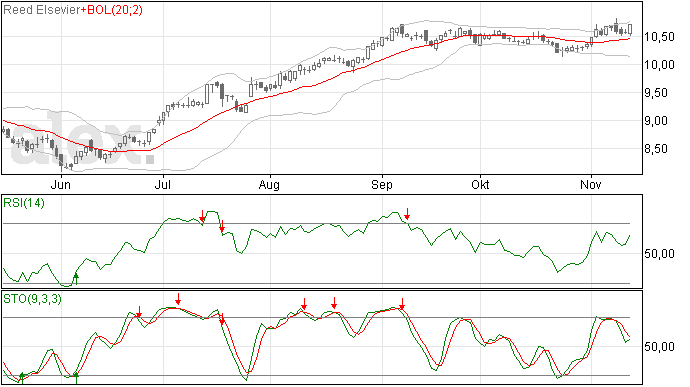This screenshot has width=690, height=387.
Task: Click the Nov month label
Action: point(591,184)
